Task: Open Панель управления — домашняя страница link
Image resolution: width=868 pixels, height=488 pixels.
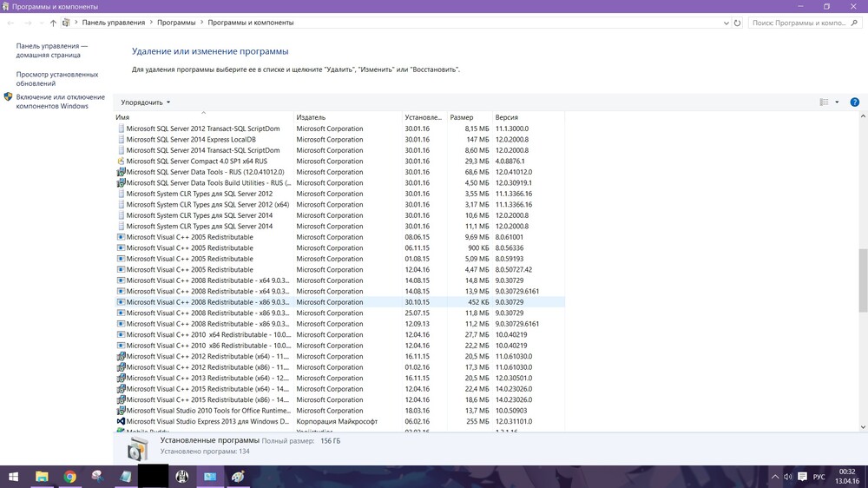Action: (51, 50)
